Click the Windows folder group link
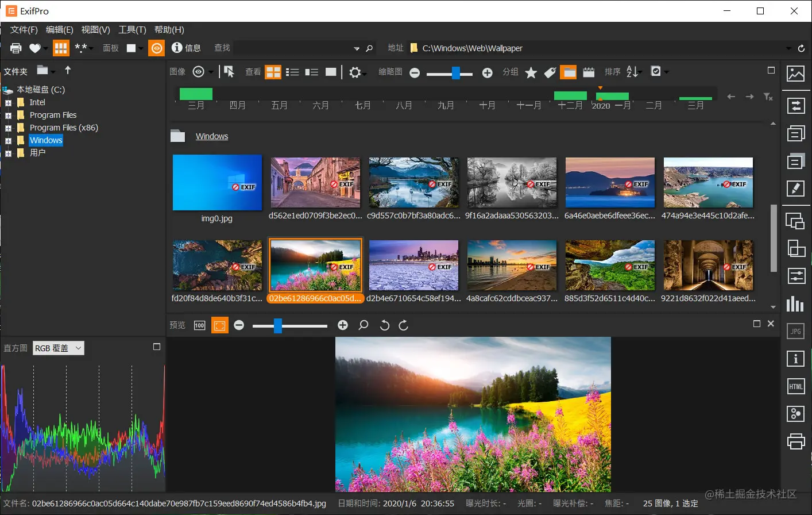This screenshot has height=515, width=812. pyautogui.click(x=212, y=136)
